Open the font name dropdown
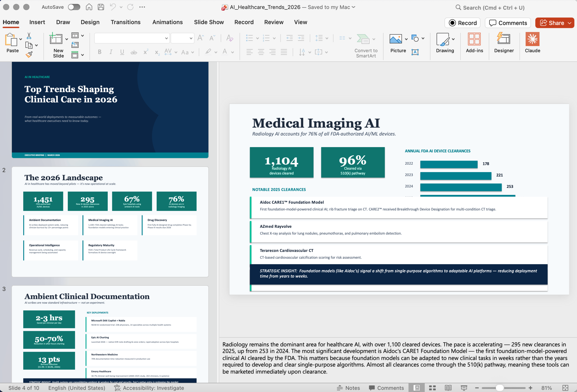The width and height of the screenshot is (577, 392). [x=166, y=38]
